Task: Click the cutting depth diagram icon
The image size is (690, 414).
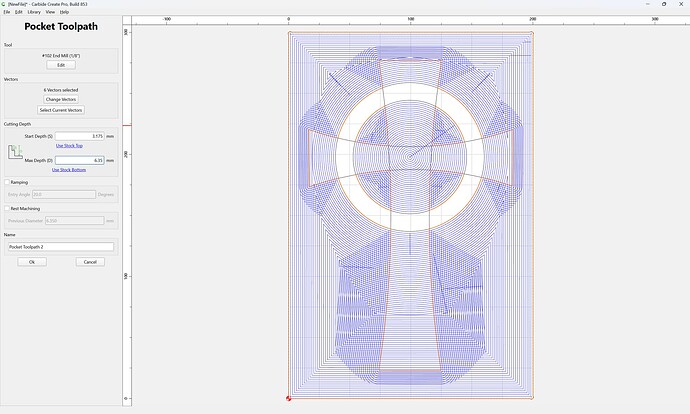Action: 15,152
